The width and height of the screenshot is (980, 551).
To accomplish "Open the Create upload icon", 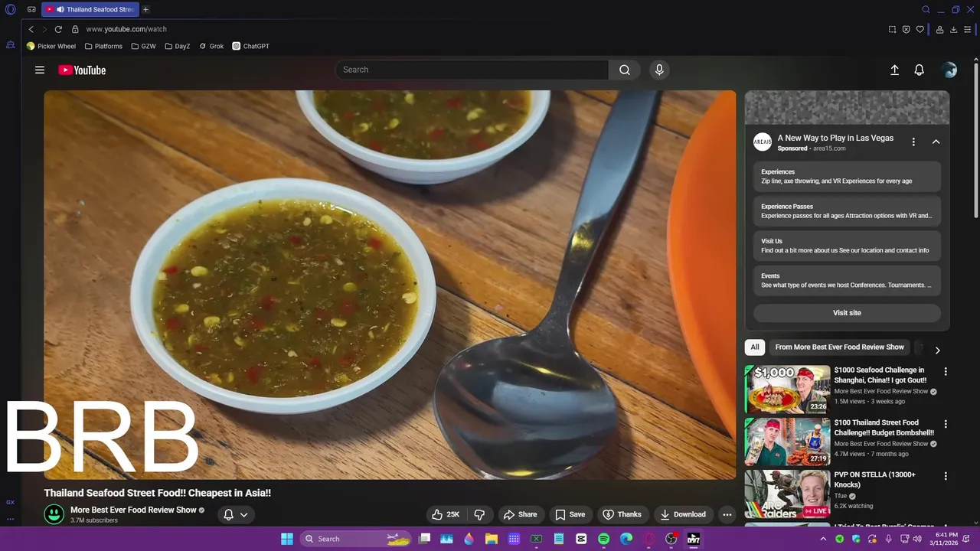I will coord(894,70).
